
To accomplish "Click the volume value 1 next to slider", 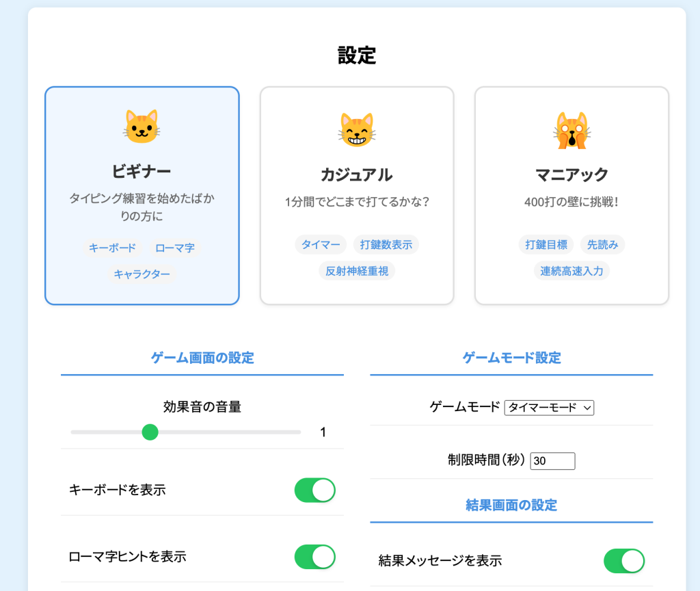I will tap(323, 432).
